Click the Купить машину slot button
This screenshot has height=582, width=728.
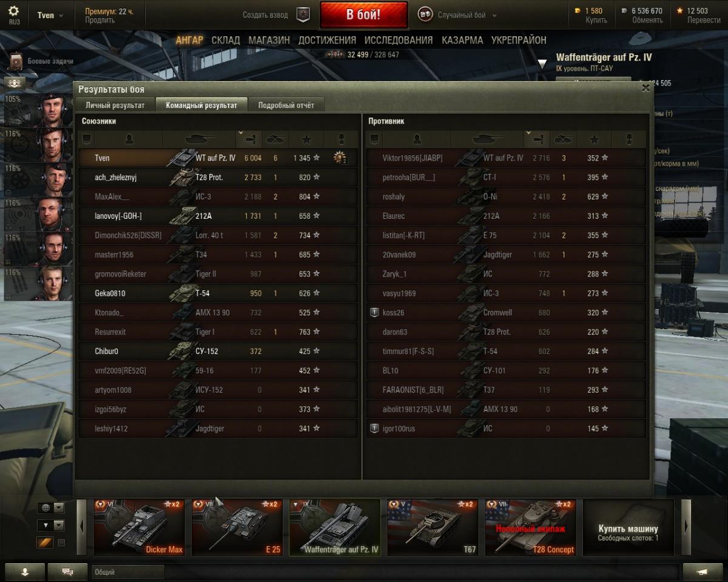coord(629,527)
